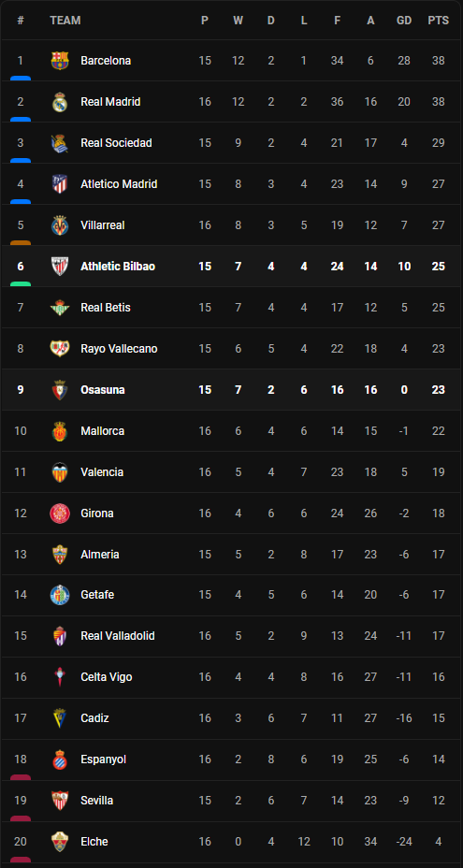Click the Celta Vigo team name
Viewport: 463px width, 868px height.
(107, 677)
